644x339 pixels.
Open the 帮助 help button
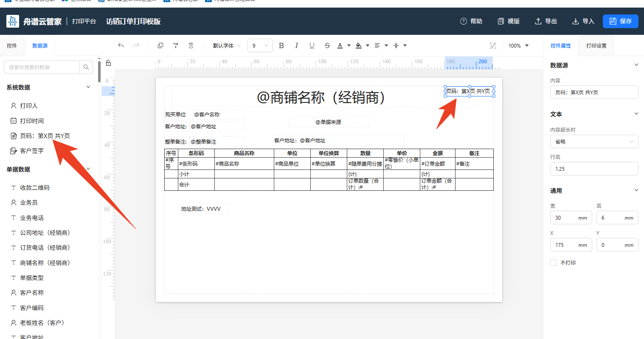(x=471, y=21)
